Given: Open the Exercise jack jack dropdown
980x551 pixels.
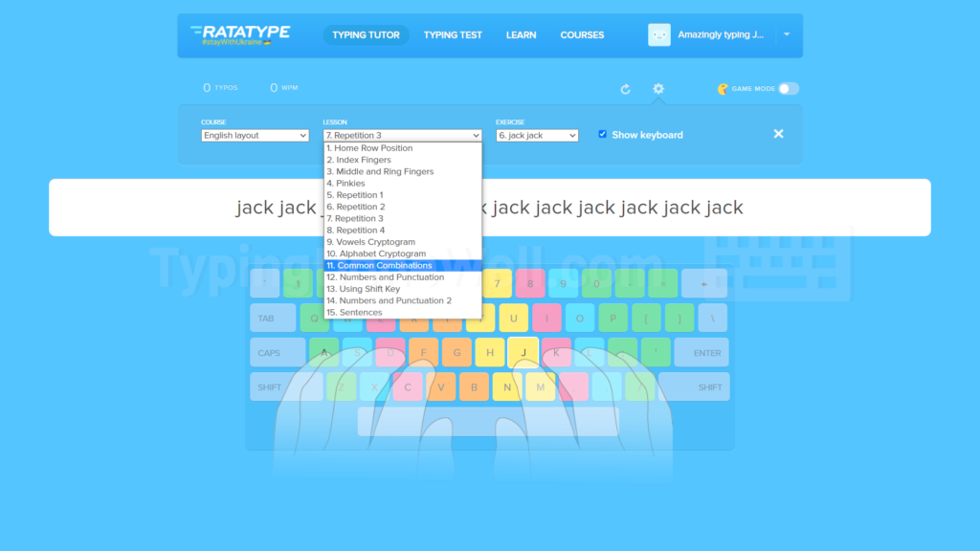Looking at the screenshot, I should pos(537,136).
